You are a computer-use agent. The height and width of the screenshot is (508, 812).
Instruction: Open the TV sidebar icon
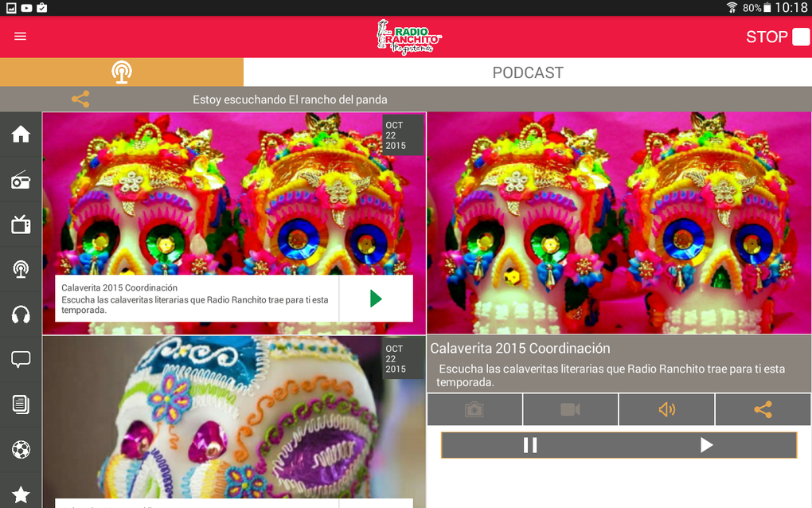click(21, 225)
